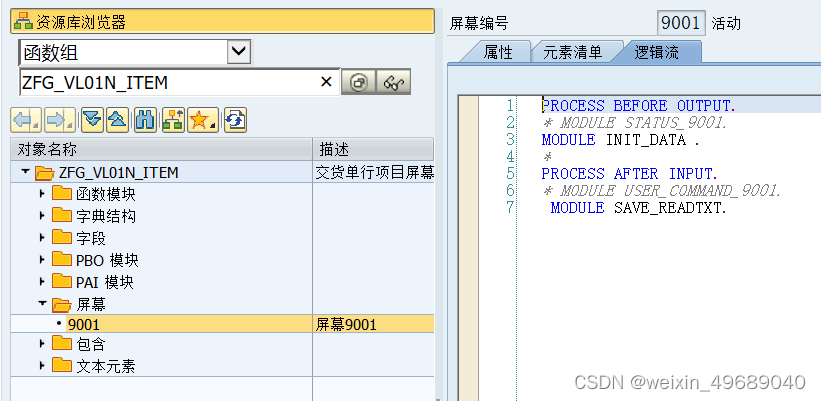This screenshot has width=821, height=401.
Task: Click code line MODULE SAVE_READTXT
Action: click(639, 208)
